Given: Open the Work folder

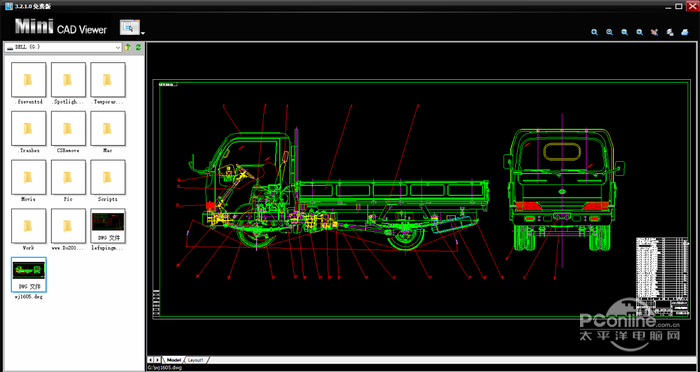Looking at the screenshot, I should click(29, 229).
